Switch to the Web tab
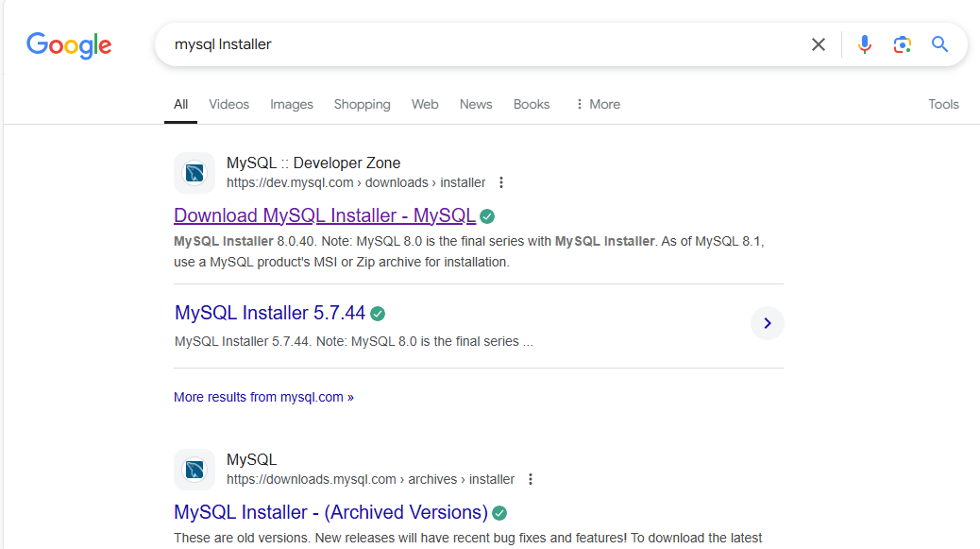The height and width of the screenshot is (549, 980). pyautogui.click(x=425, y=105)
